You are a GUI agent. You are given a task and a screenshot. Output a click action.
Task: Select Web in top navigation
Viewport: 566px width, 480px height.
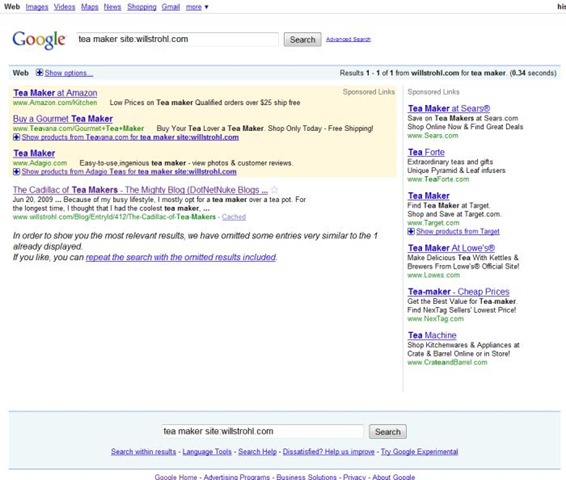pyautogui.click(x=12, y=7)
